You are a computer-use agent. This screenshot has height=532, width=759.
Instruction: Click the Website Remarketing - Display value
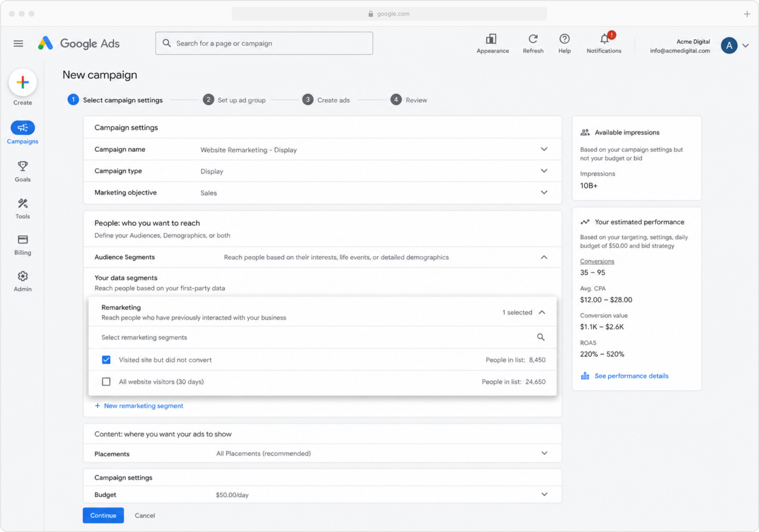[248, 150]
